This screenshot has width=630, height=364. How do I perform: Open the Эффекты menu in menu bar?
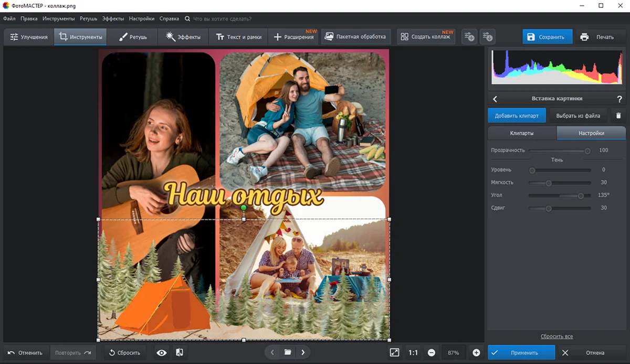[x=113, y=19]
